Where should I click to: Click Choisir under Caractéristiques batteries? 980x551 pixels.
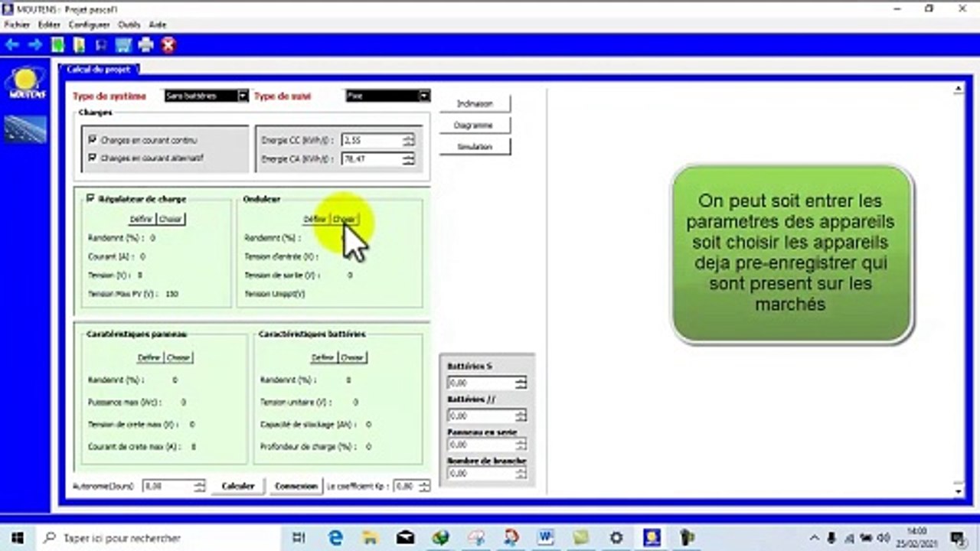352,357
